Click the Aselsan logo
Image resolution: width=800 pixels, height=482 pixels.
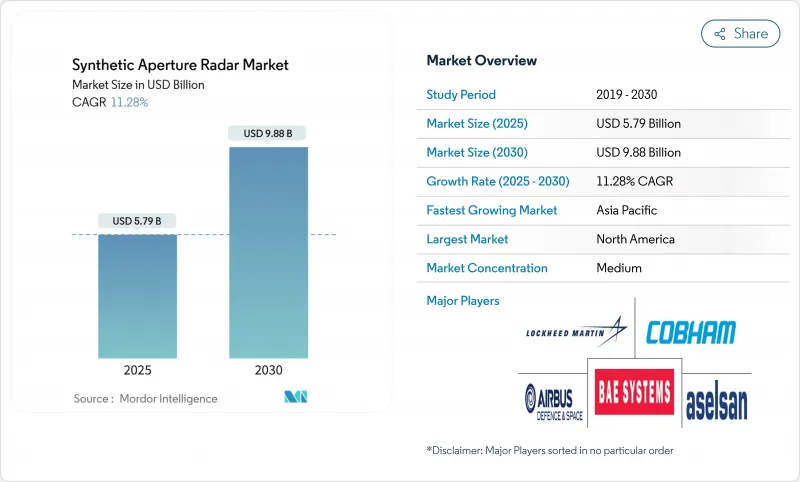pos(716,404)
